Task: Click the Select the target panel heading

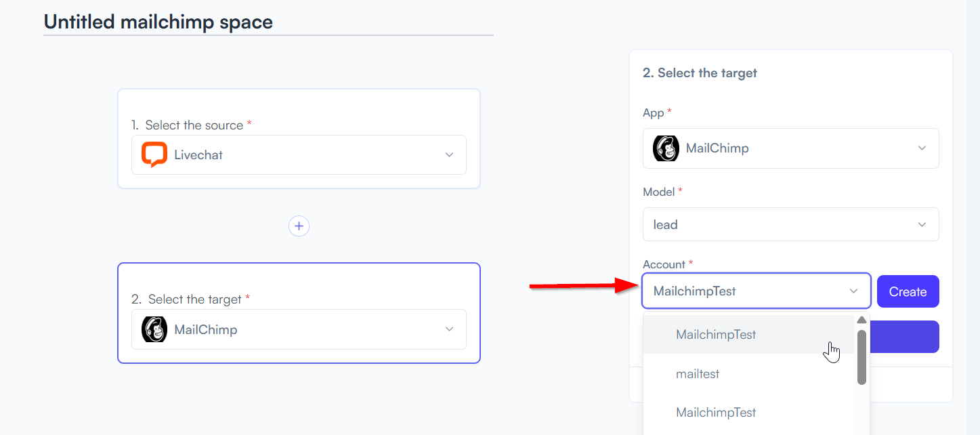Action: pyautogui.click(x=700, y=72)
